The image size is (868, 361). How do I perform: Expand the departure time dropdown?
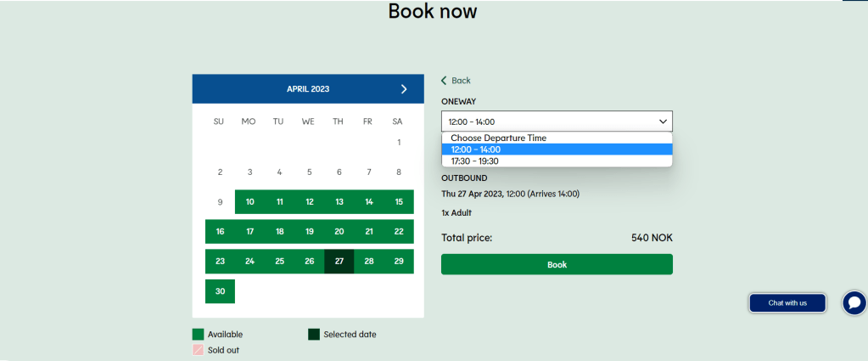pyautogui.click(x=557, y=121)
